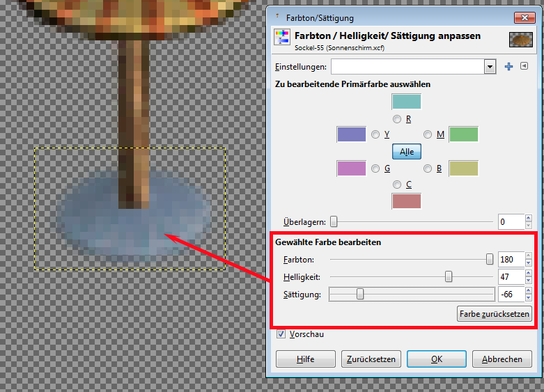
Task: Decrease Helligkeit value with down arrow
Action: tap(528, 281)
